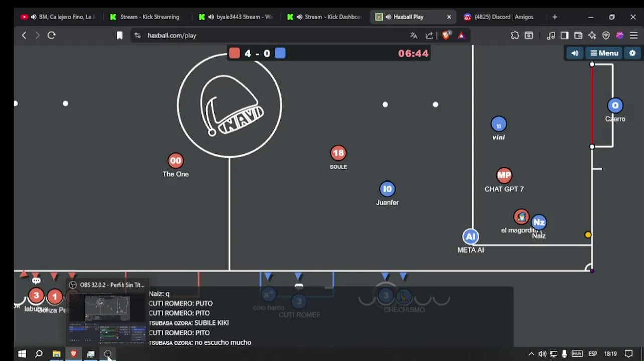
Task: Open the Haxball Menu button
Action: tap(604, 53)
